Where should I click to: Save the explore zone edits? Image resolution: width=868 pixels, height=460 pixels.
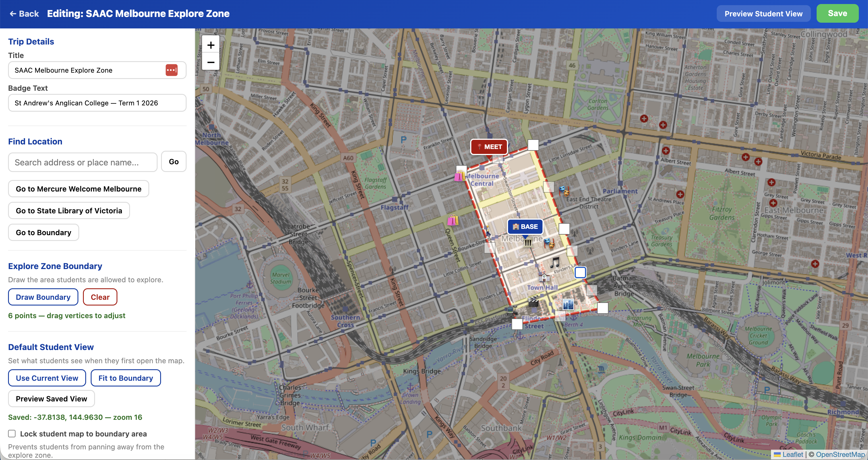[838, 13]
